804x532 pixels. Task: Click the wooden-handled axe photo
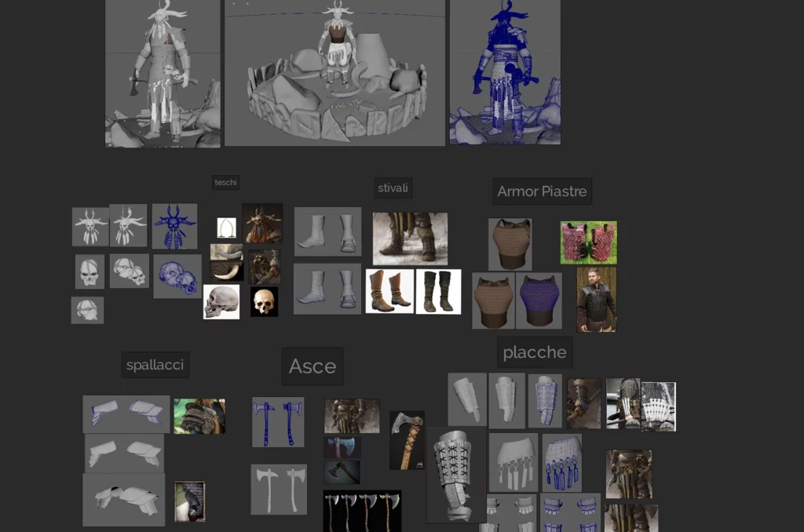click(407, 440)
